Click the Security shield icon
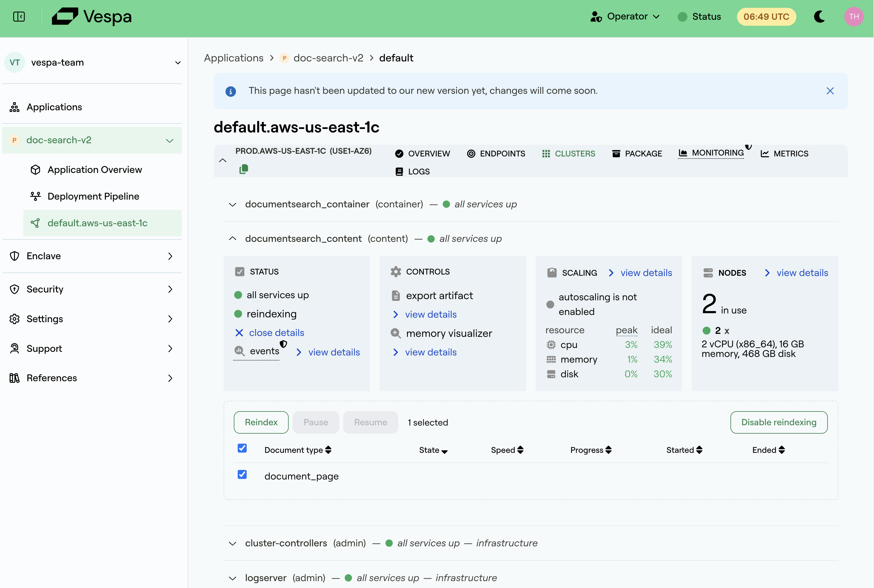Image resolution: width=874 pixels, height=588 pixels. 14,289
